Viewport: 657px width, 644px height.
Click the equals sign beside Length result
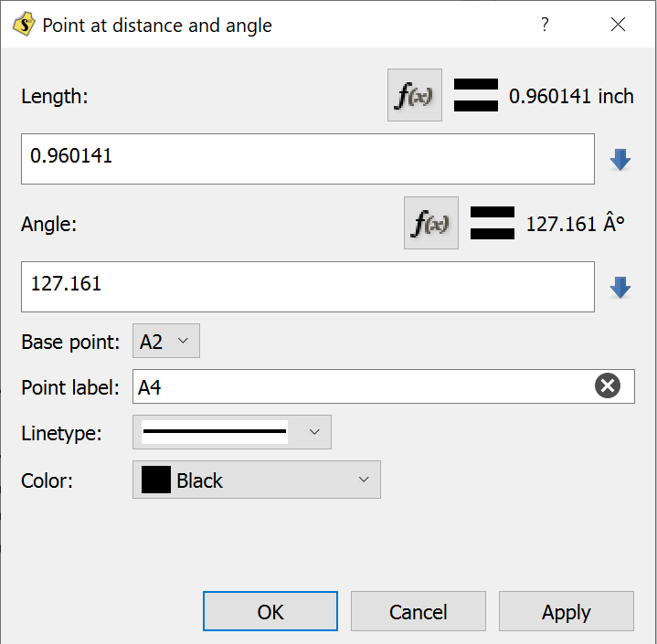pos(476,95)
